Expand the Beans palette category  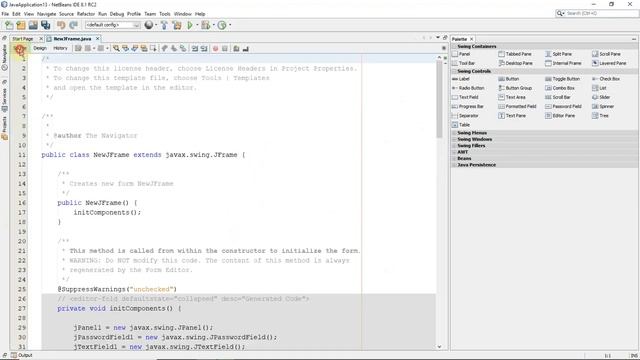[x=454, y=158]
